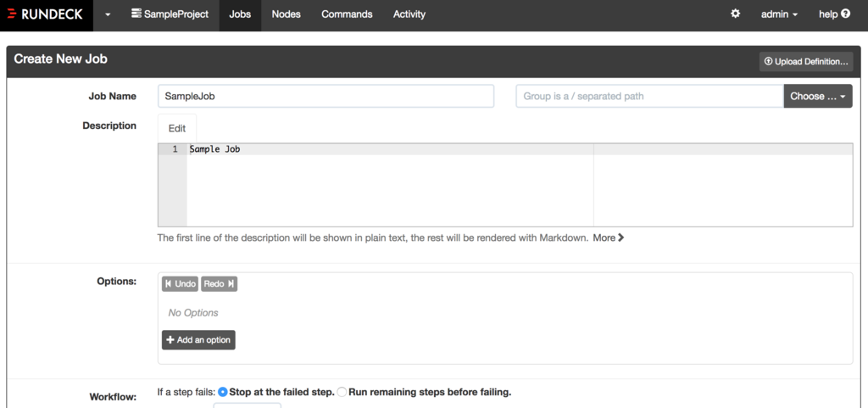
Task: Expand the admin user menu
Action: click(780, 15)
